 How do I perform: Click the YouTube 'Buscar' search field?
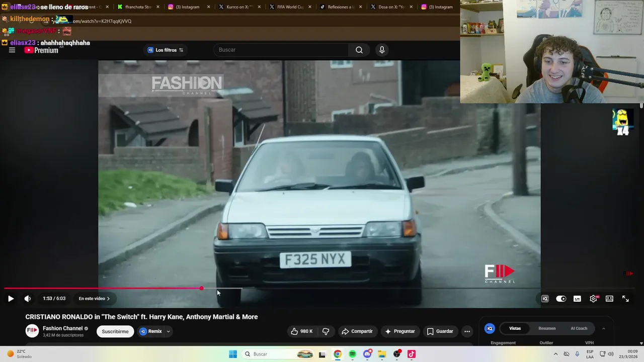click(x=281, y=50)
